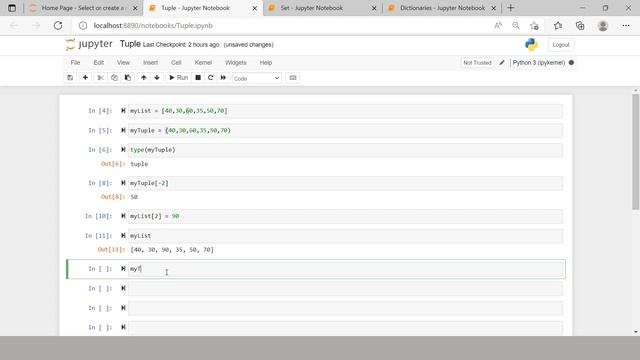Viewport: 640px width, 360px height.
Task: Open the Read aloud icon in address bar
Action: click(x=498, y=25)
